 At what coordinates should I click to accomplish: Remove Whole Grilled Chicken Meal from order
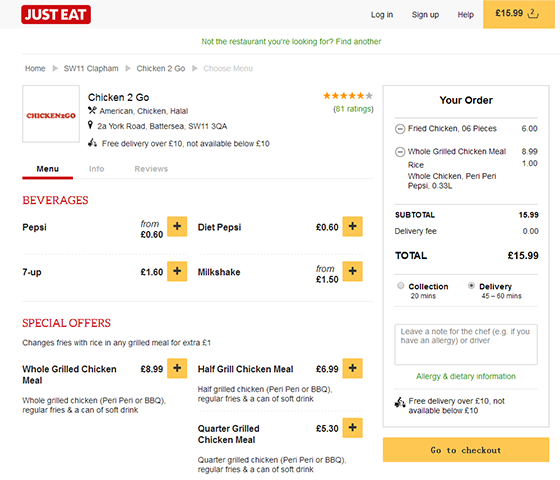click(x=400, y=152)
